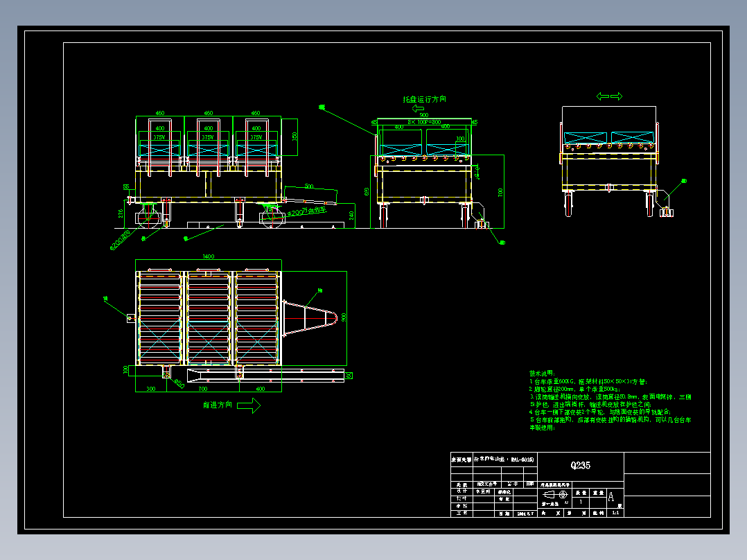
Task: Select the 8×100P=800 dimension text
Action: coord(424,122)
